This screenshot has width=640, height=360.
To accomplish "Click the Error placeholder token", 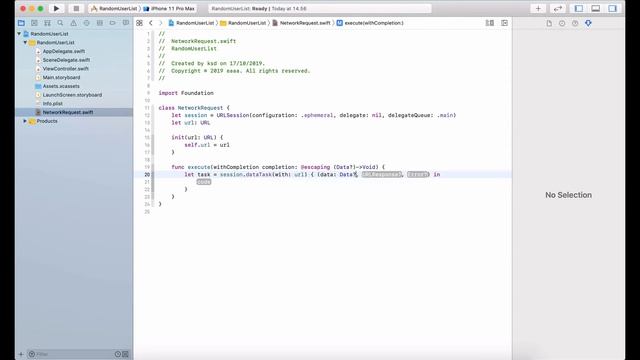I will pos(418,175).
